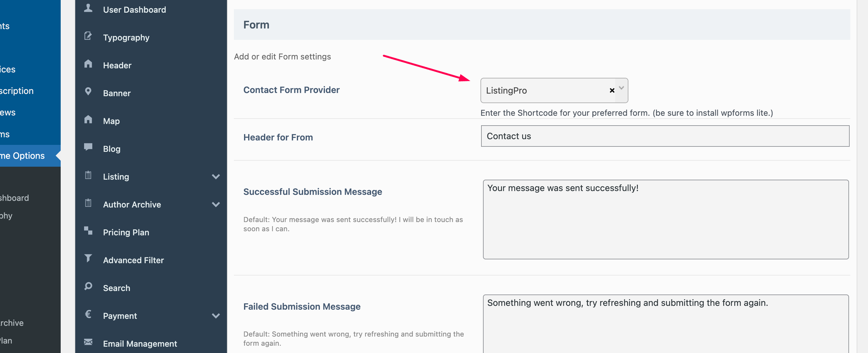Click the Search magnifier icon

88,287
